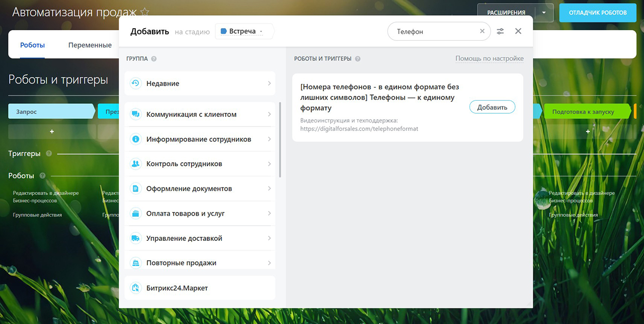Screen dimensions: 644x324
Task: Click the Битрикс24.Маркет icon
Action: pyautogui.click(x=135, y=288)
